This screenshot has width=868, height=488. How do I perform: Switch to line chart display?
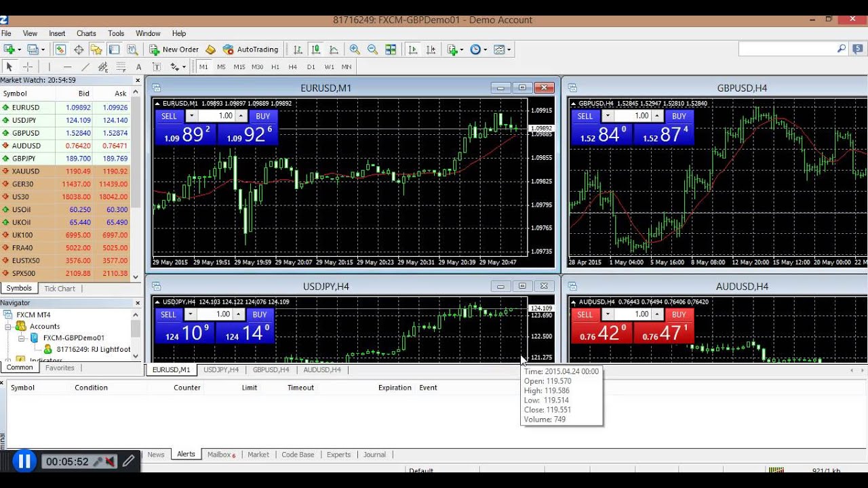(334, 49)
